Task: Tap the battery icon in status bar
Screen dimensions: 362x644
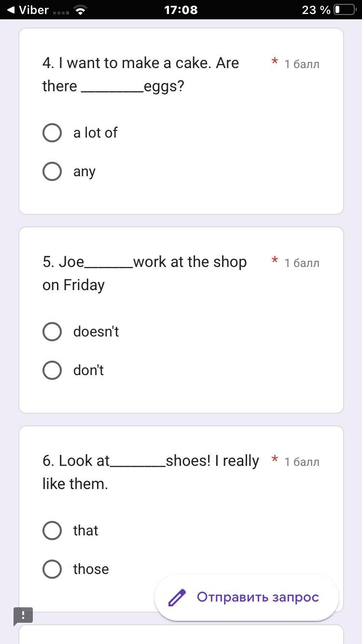Action: click(345, 10)
